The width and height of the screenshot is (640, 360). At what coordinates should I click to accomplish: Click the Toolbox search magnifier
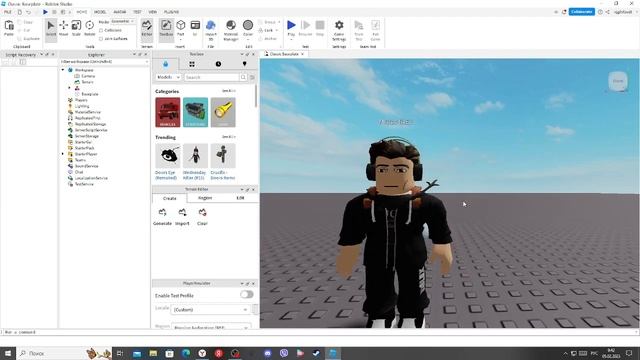click(x=243, y=77)
